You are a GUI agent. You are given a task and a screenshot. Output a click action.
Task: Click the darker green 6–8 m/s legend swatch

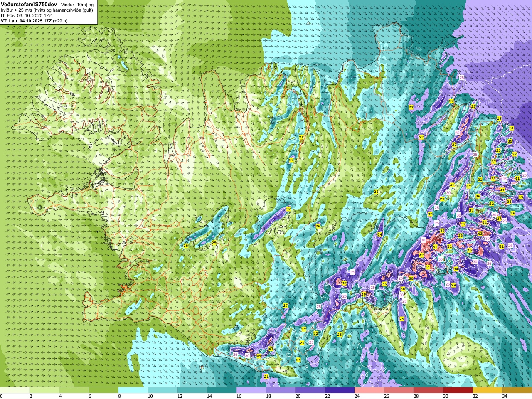(x=103, y=390)
